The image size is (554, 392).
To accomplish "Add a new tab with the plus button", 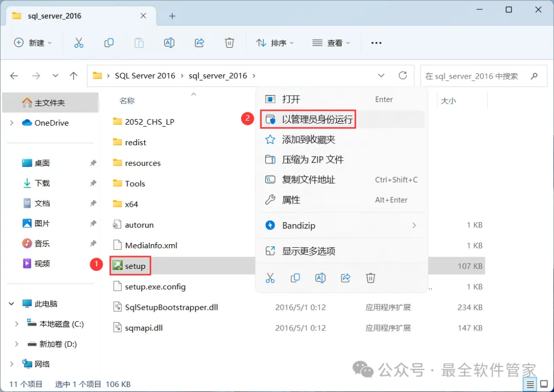I will 172,16.
